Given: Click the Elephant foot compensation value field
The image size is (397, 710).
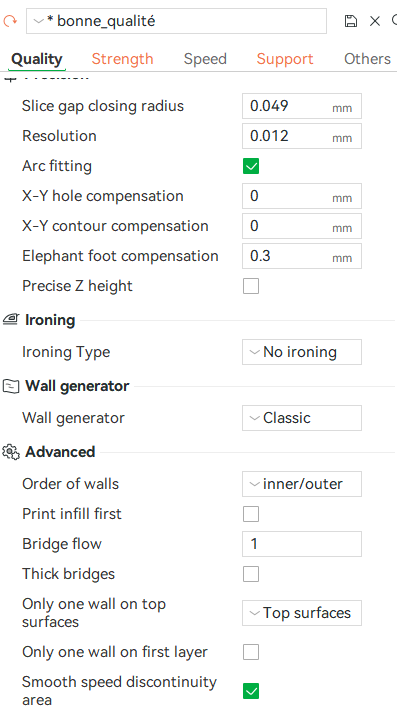Looking at the screenshot, I should [x=302, y=256].
